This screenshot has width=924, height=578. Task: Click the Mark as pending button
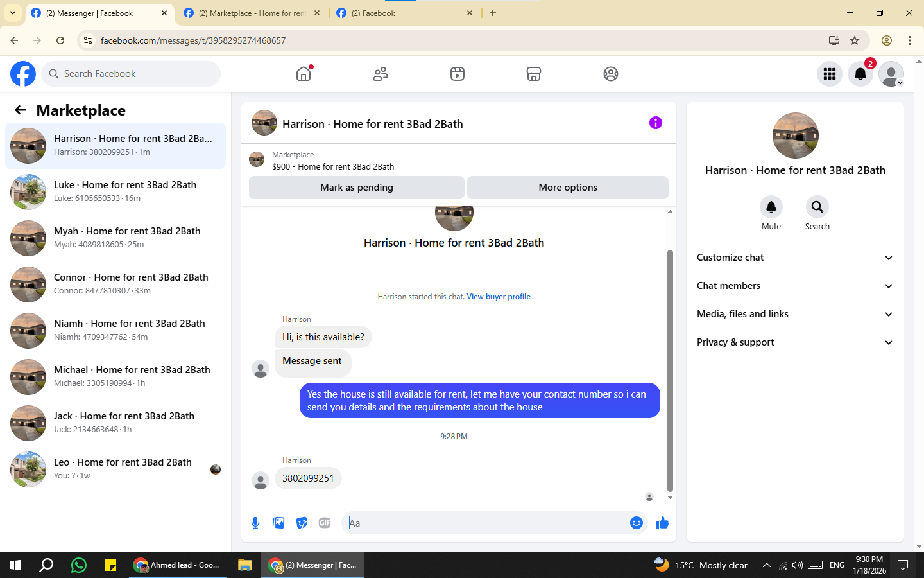click(357, 188)
